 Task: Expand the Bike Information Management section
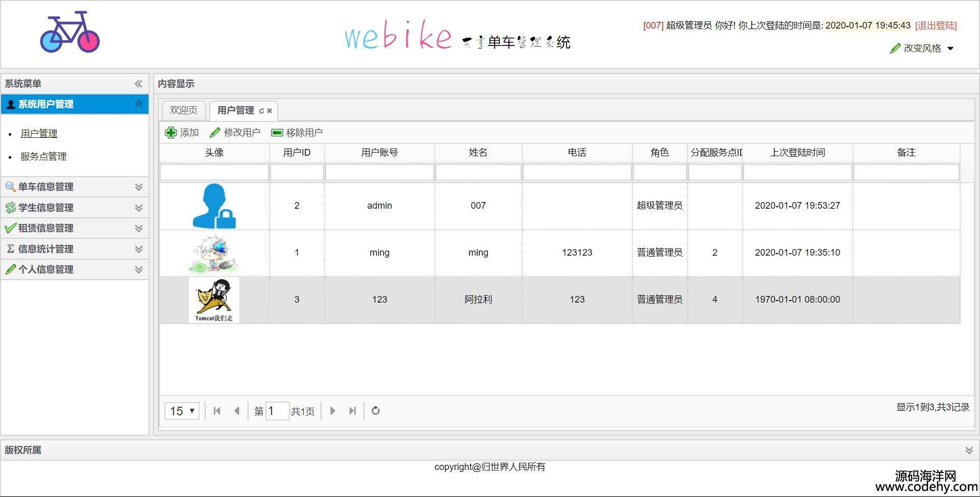click(138, 187)
